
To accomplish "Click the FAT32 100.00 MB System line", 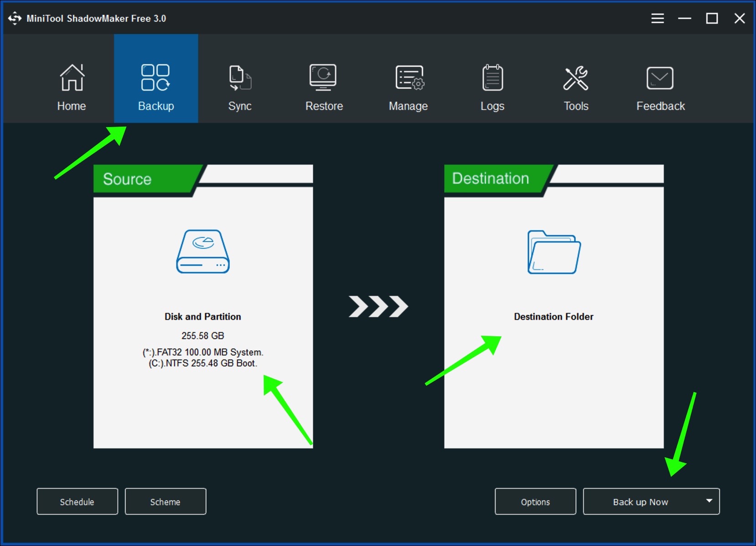I will [x=203, y=352].
